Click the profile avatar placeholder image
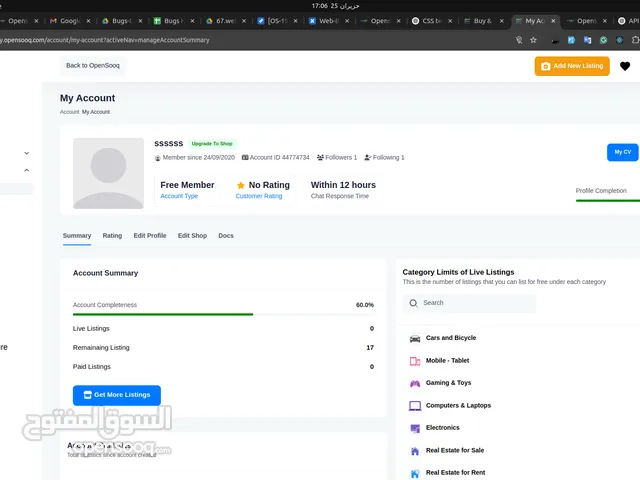The width and height of the screenshot is (640, 480). [x=108, y=173]
